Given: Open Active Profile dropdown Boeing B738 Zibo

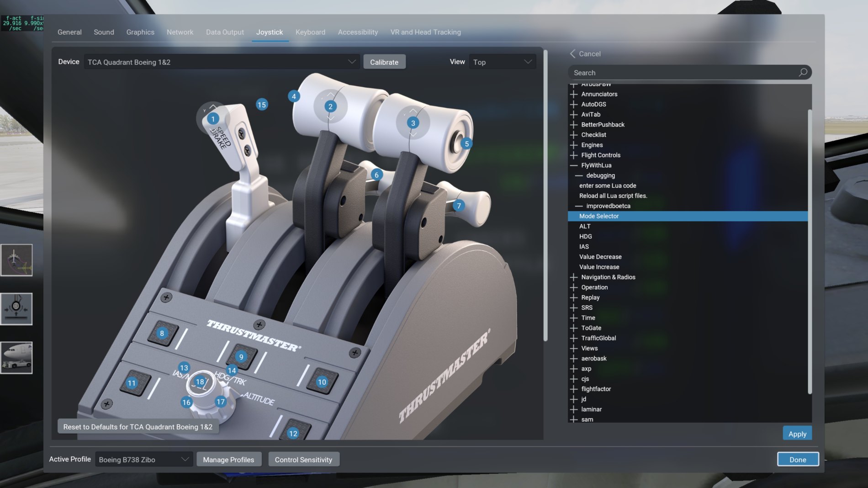Looking at the screenshot, I should point(143,459).
